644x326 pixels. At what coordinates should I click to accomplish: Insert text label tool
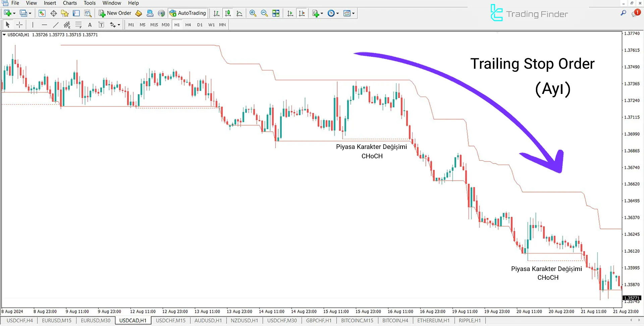tap(101, 24)
